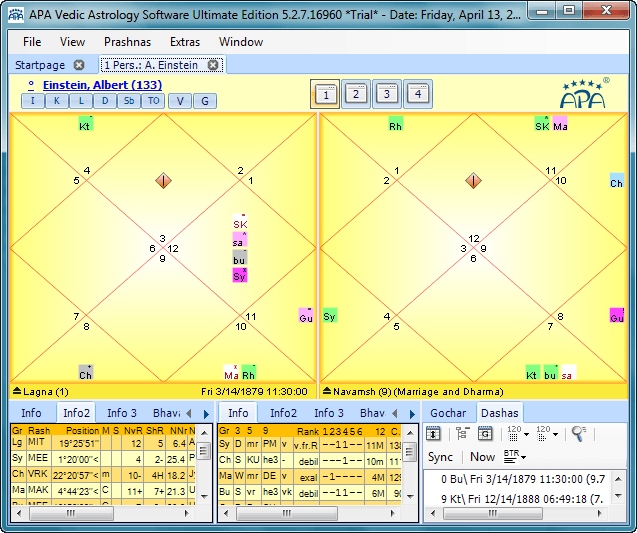The height and width of the screenshot is (533, 637).
Task: Click the calendar G icon in Dashas toolbar
Action: point(485,433)
